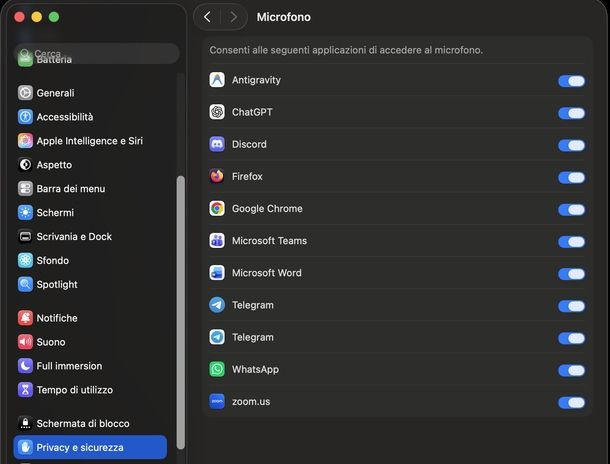This screenshot has height=464, width=610.
Task: Click the Antigravity app icon
Action: click(x=217, y=80)
